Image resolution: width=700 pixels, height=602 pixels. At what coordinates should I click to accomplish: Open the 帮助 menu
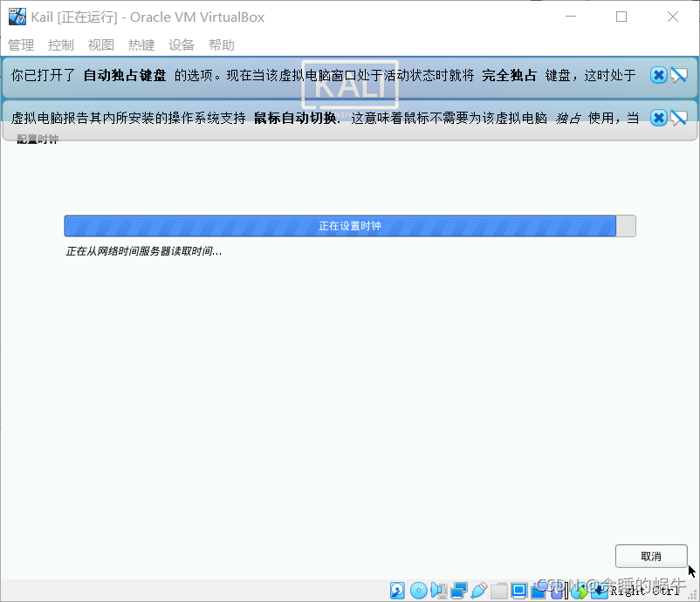[x=222, y=44]
